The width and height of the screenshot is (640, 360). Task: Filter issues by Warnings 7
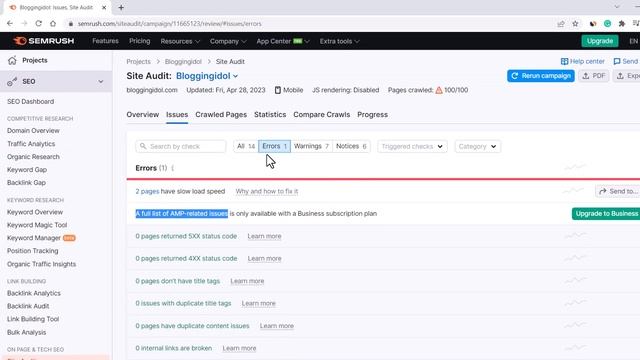(x=311, y=146)
